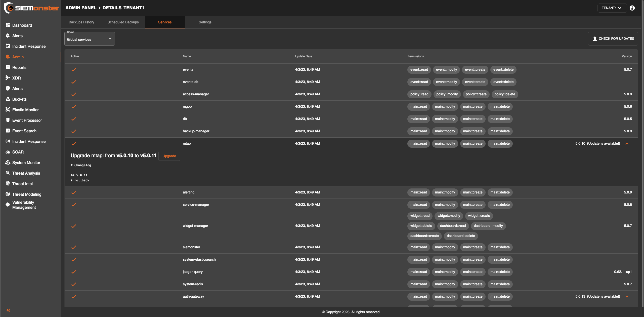Toggle active checkmark for events service

[x=74, y=70]
